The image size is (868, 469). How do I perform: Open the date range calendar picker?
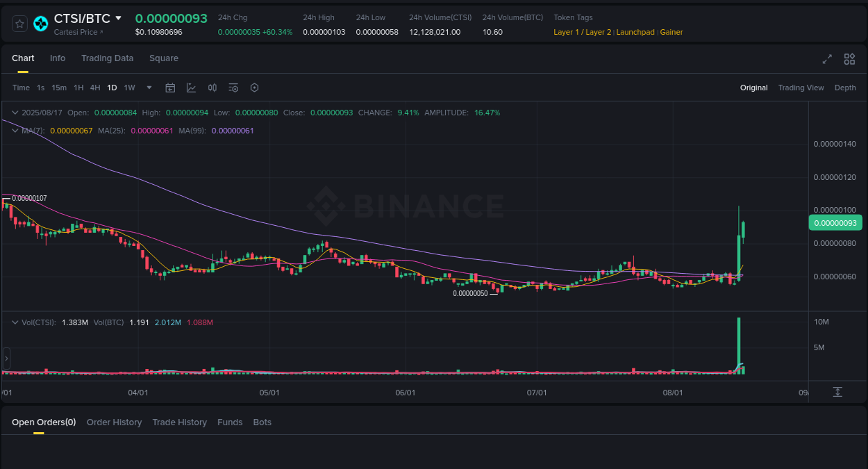tap(170, 88)
